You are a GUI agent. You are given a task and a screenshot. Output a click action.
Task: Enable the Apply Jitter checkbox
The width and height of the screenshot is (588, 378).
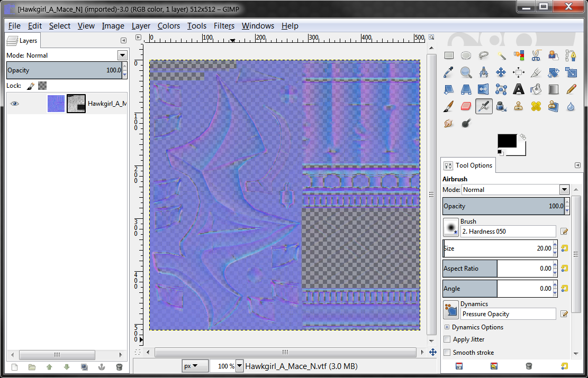pos(447,339)
